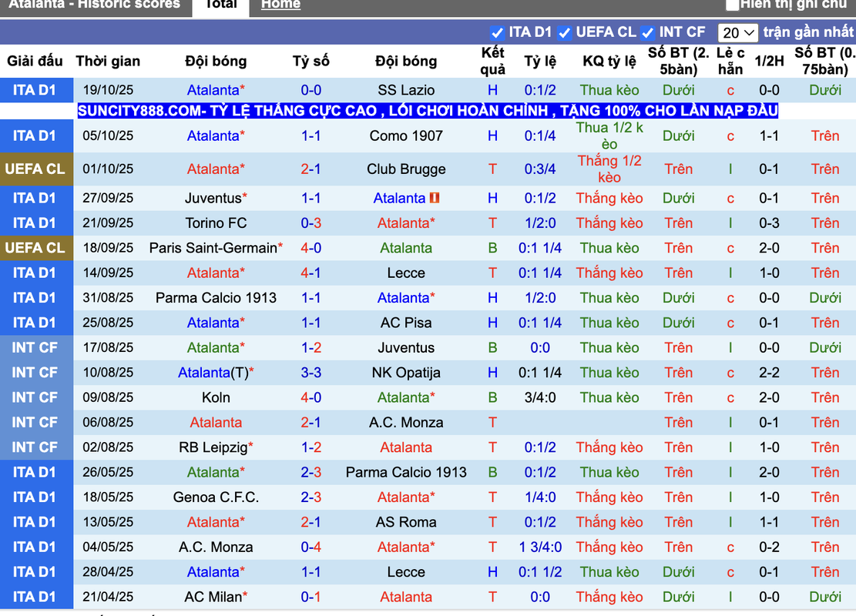Open SS Lazio team link

click(x=406, y=90)
